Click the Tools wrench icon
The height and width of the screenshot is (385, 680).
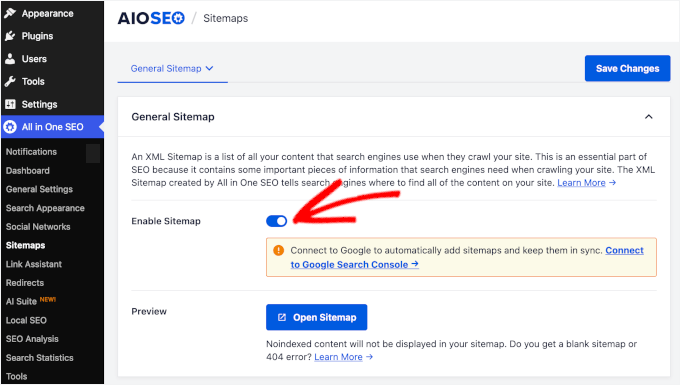coord(10,82)
